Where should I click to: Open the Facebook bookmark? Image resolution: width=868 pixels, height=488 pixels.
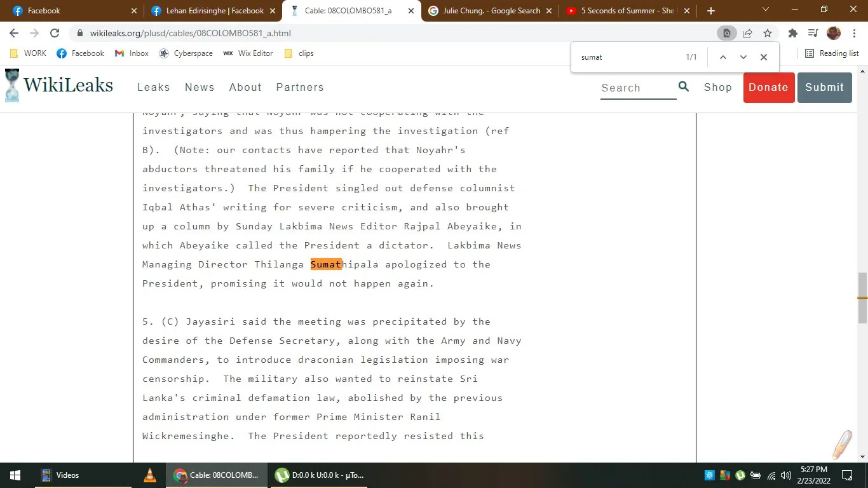pos(81,53)
